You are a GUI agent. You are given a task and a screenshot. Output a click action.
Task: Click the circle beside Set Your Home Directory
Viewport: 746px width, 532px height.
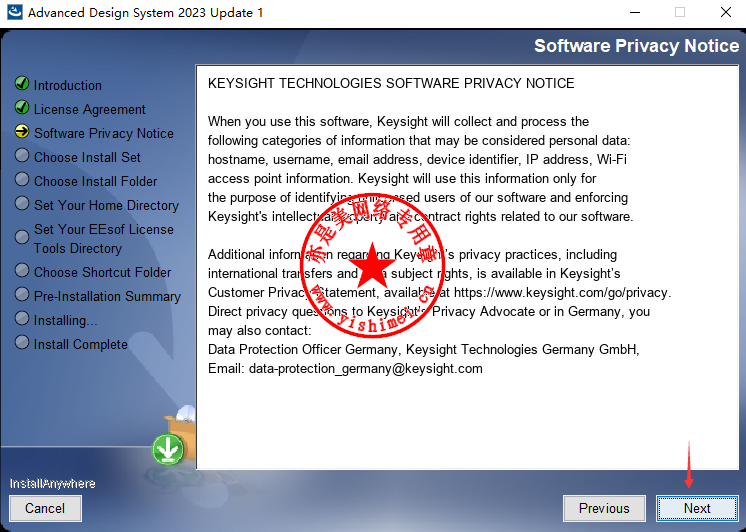22,203
